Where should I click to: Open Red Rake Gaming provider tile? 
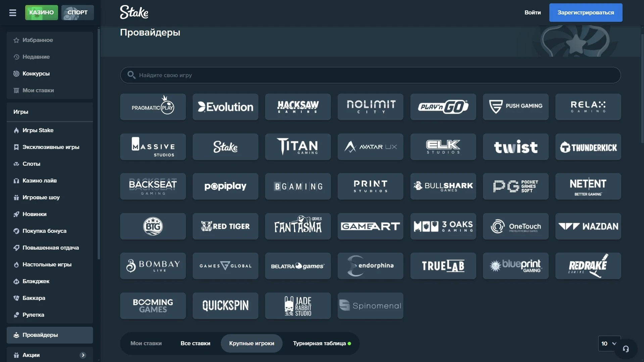coord(588,266)
